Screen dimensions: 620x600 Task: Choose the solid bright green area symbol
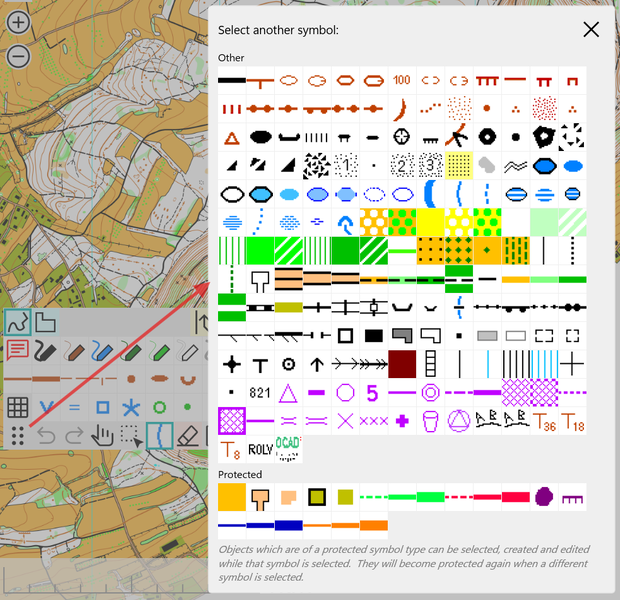(260, 251)
